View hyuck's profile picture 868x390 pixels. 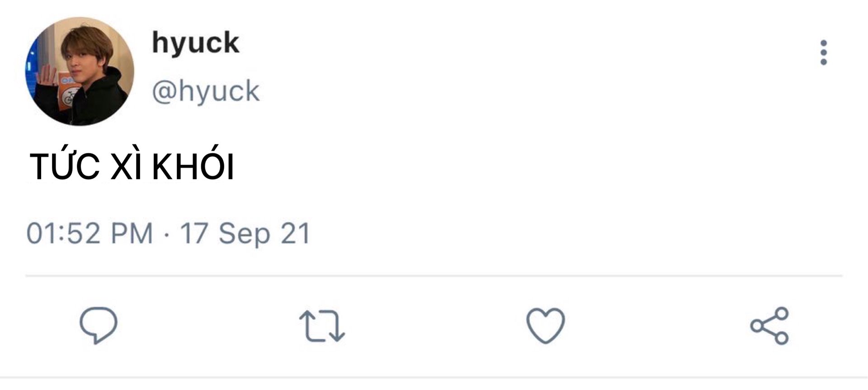tap(80, 71)
